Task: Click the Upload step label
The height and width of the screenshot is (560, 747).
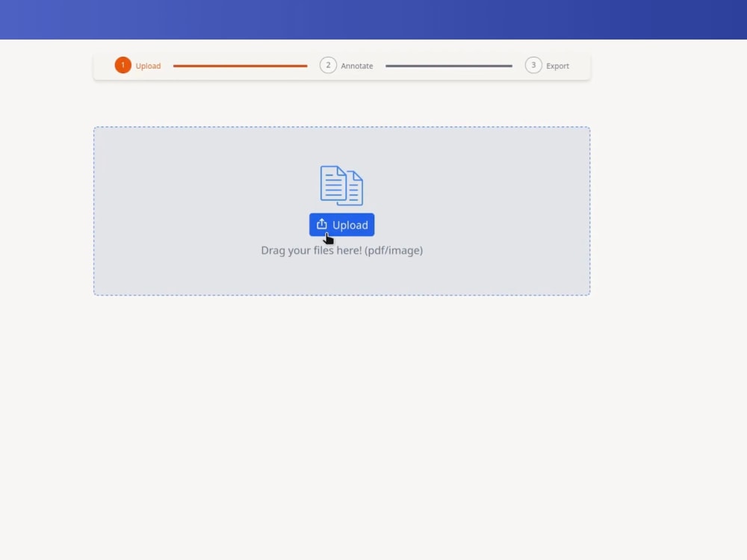Action: pyautogui.click(x=148, y=66)
